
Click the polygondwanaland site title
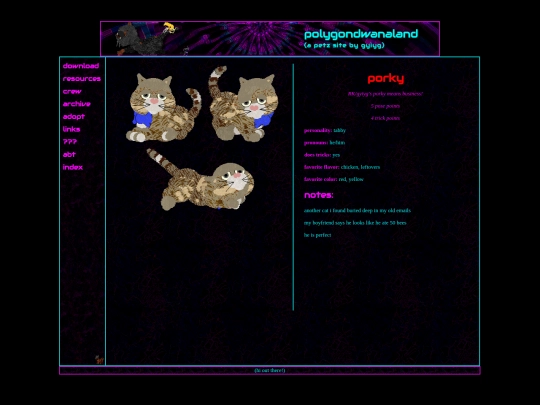[361, 34]
